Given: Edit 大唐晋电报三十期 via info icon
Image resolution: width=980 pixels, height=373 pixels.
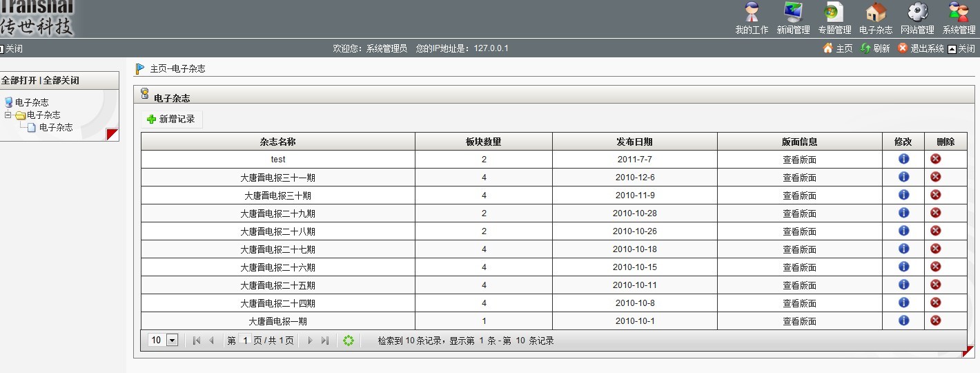Looking at the screenshot, I should point(903,195).
